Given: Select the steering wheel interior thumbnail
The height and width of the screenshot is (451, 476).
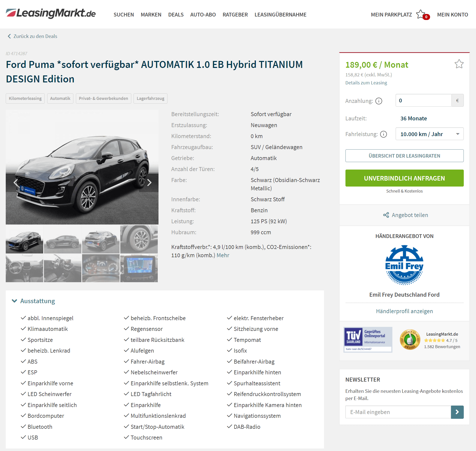Looking at the screenshot, I should (x=24, y=268).
